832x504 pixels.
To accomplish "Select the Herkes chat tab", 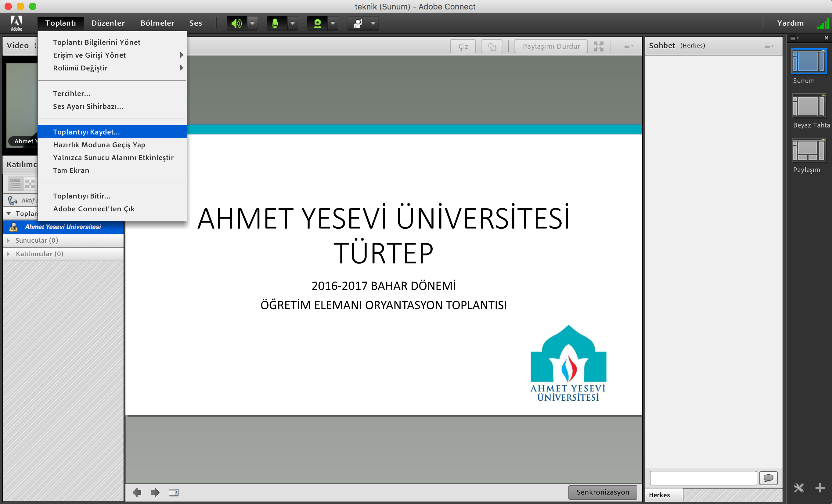I will coord(664,495).
